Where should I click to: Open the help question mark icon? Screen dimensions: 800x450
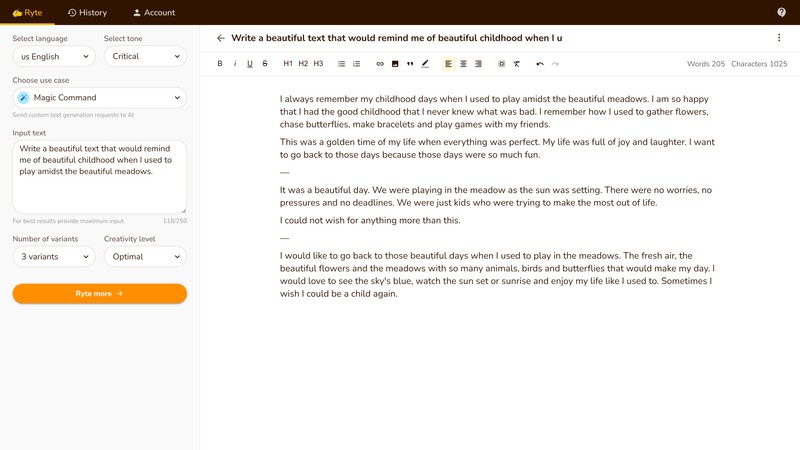781,12
